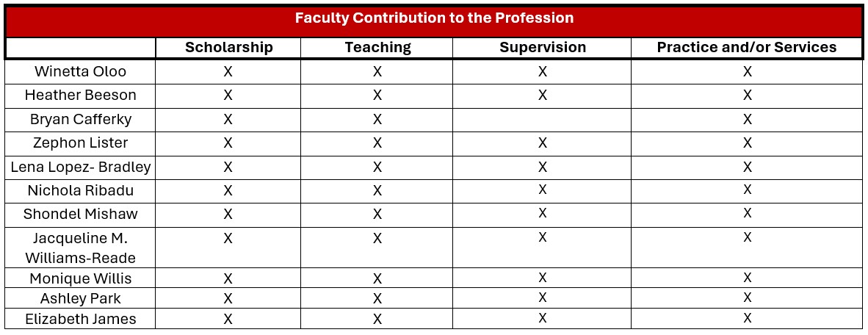Viewport: 868px width, 335px height.
Task: Click the Scholarship column header
Action: [228, 48]
